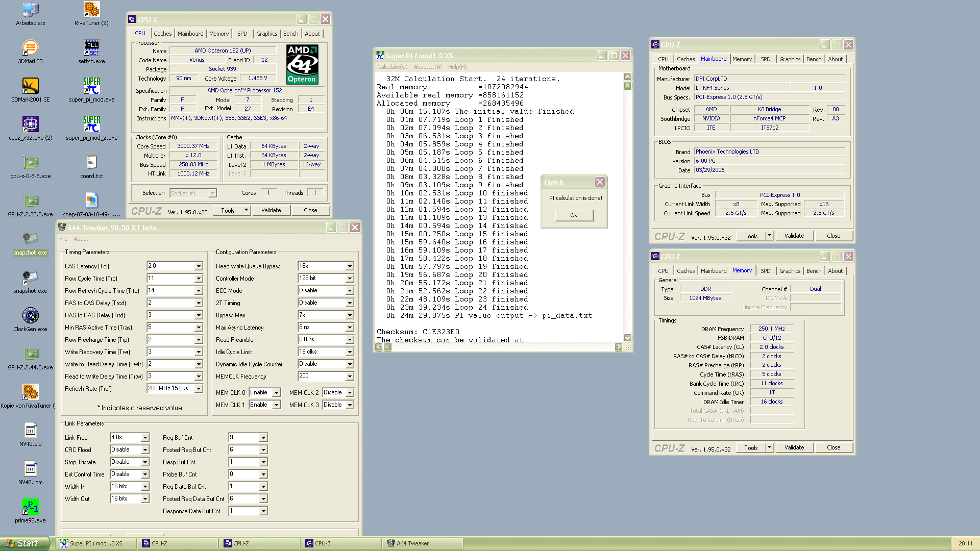
Task: Open Max Async Latency dropdown
Action: point(350,328)
